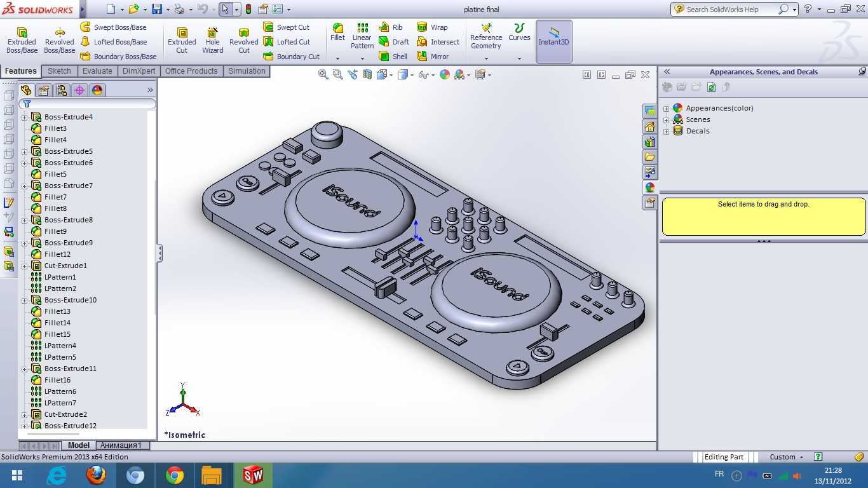868x488 pixels.
Task: Click the Extruded Boss/Base tool
Action: 22,41
